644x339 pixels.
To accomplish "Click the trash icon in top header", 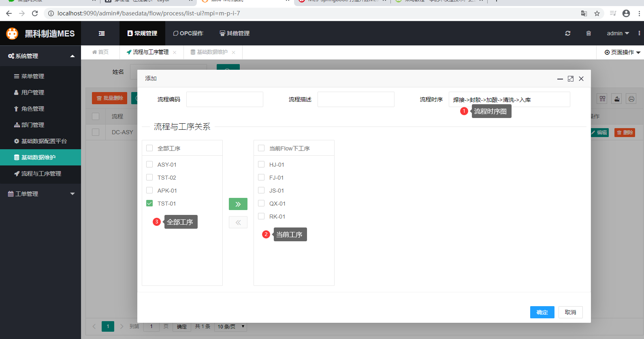I will (589, 33).
